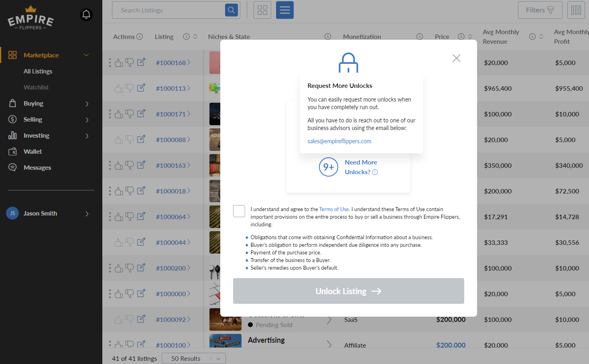The width and height of the screenshot is (589, 364).
Task: Sort by the Listing column arrows
Action: point(195,37)
